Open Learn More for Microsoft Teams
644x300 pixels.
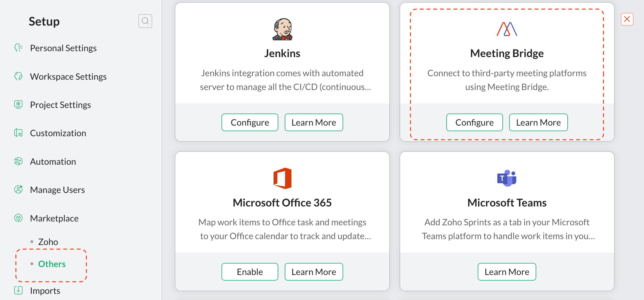507,272
